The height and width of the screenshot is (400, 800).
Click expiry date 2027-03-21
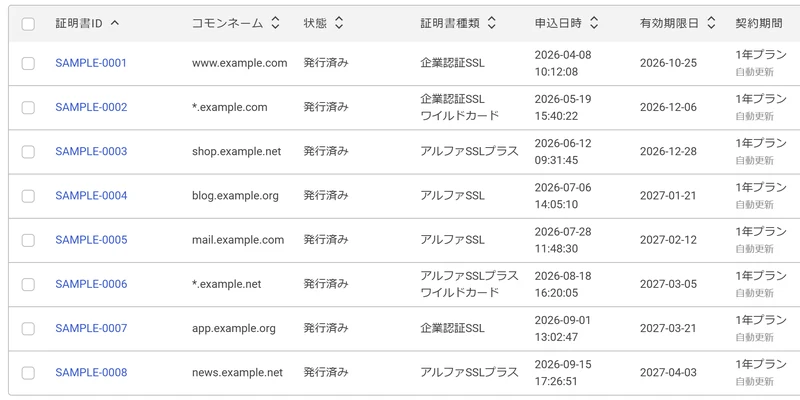click(x=668, y=328)
